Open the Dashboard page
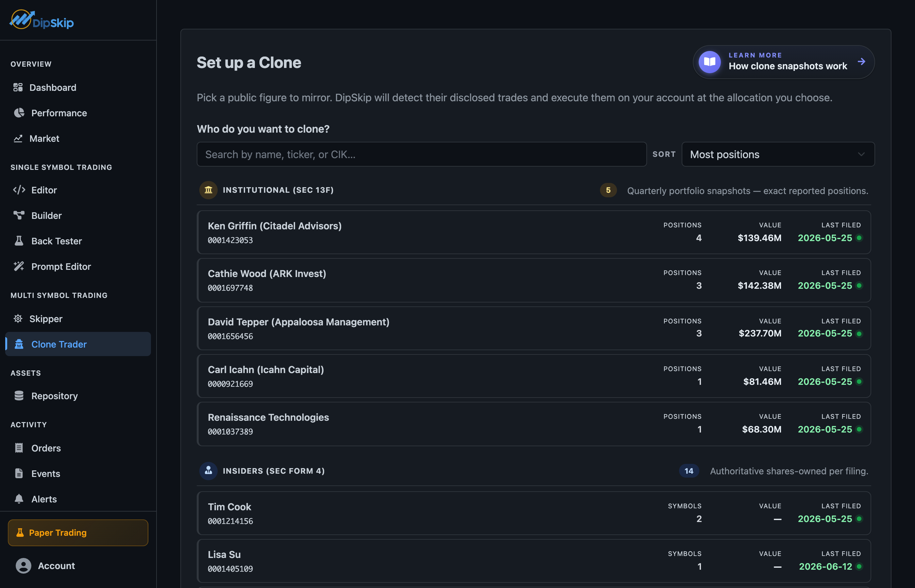The image size is (915, 588). click(x=78, y=88)
